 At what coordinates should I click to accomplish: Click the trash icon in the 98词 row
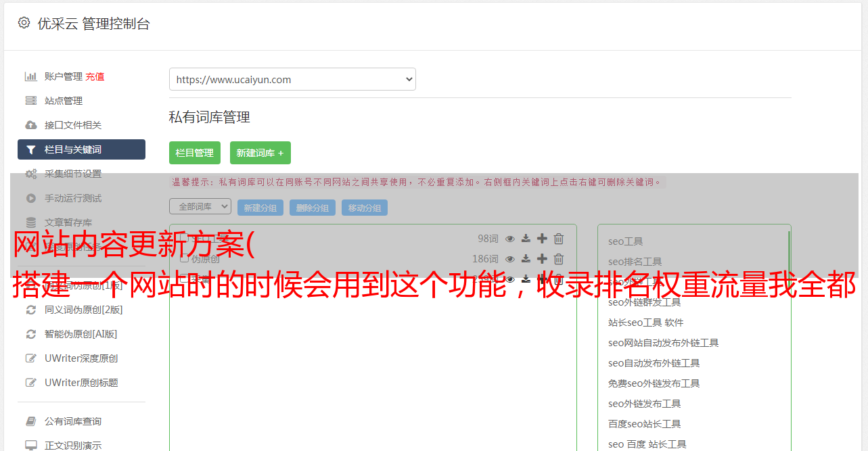(x=559, y=239)
